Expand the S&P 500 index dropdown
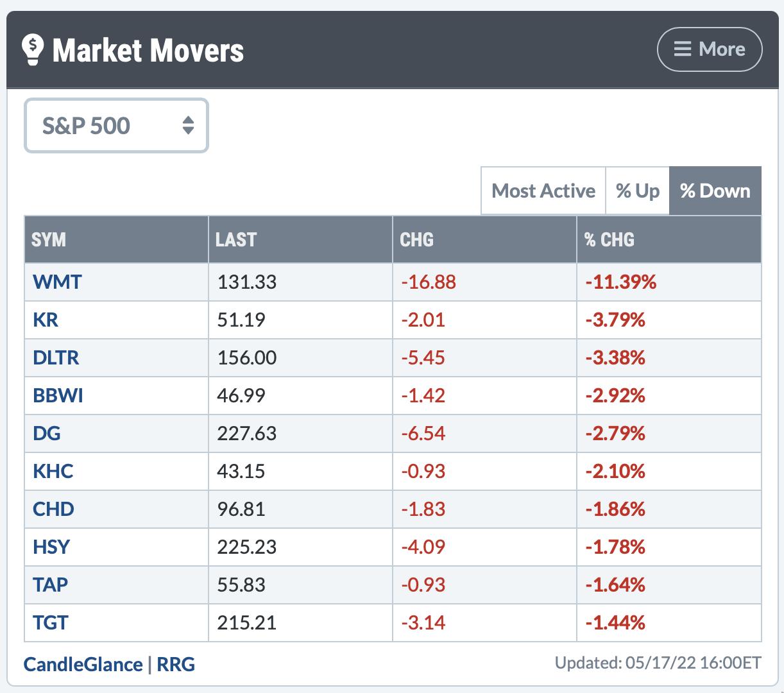Viewport: 784px width, 693px height. [x=116, y=126]
